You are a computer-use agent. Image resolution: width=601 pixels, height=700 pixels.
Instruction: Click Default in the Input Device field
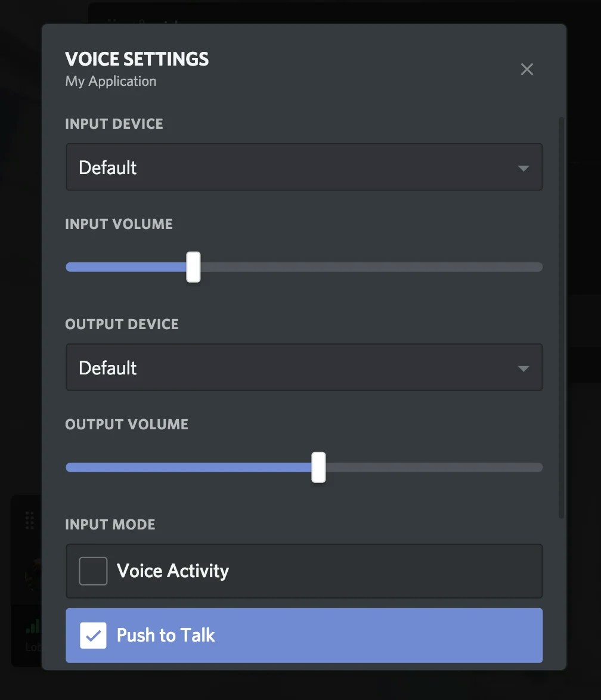[108, 168]
